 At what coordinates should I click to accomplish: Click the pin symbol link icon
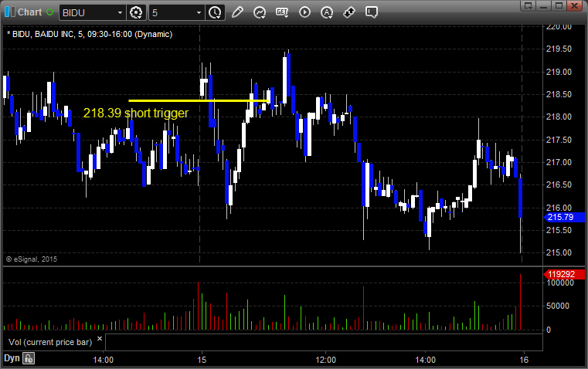pos(349,12)
